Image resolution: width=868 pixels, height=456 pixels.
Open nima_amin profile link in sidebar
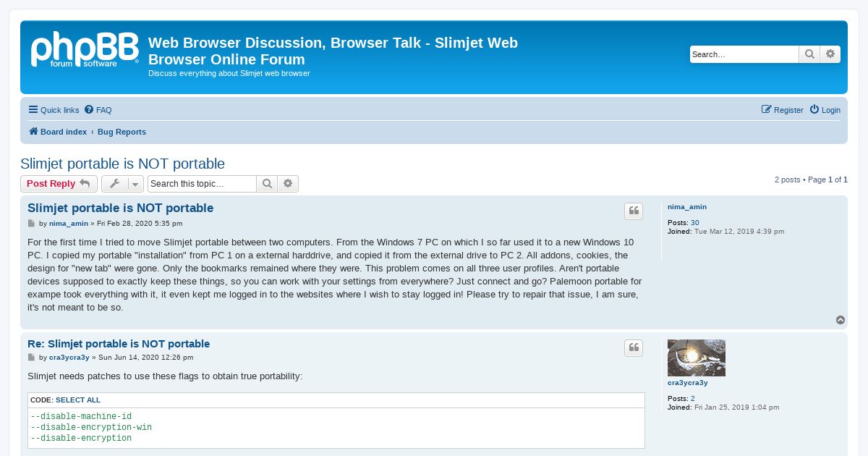coord(687,207)
